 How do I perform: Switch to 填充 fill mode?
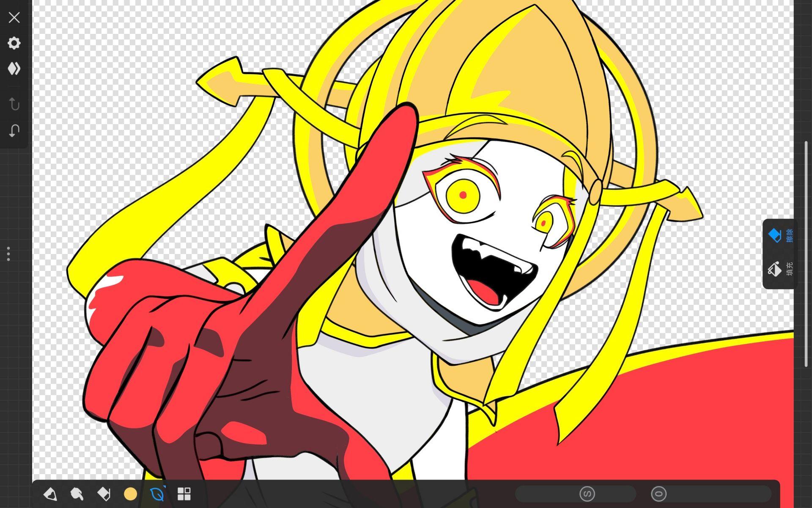coord(779,269)
